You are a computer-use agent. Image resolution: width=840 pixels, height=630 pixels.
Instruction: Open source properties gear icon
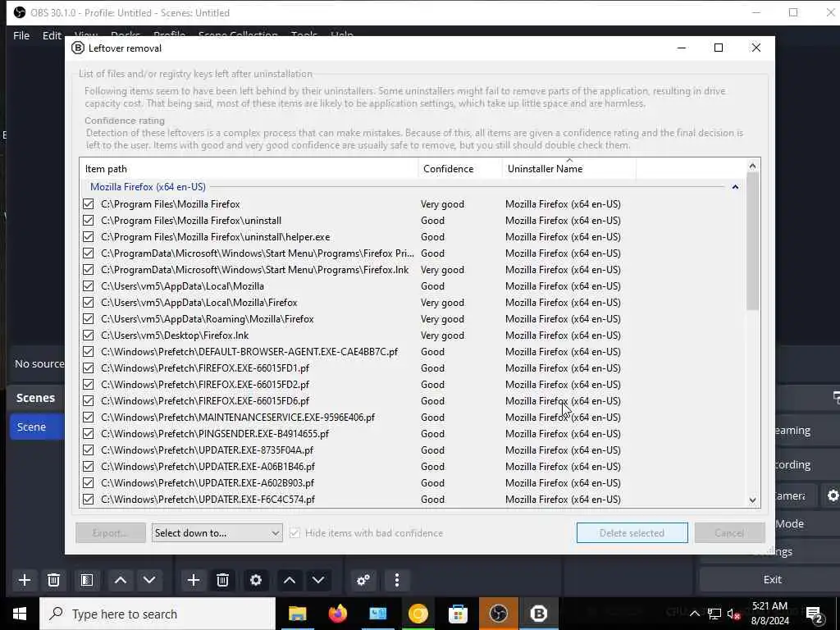[256, 580]
